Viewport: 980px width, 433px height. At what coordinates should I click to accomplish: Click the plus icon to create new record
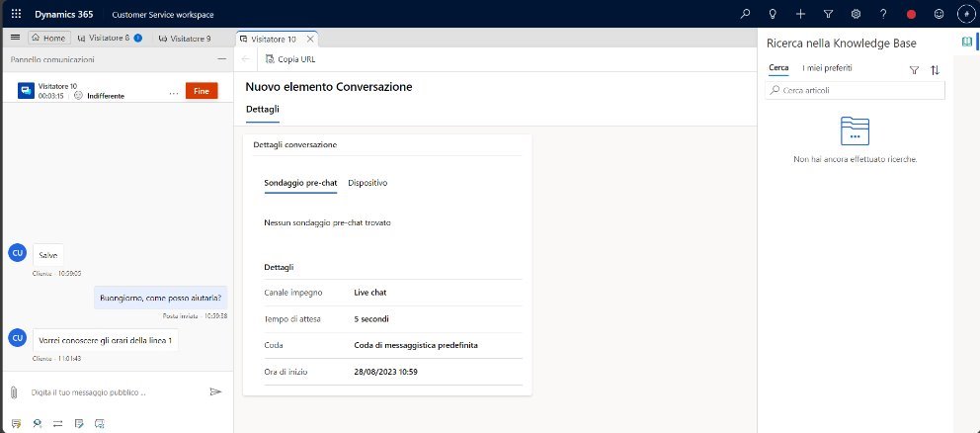point(800,14)
